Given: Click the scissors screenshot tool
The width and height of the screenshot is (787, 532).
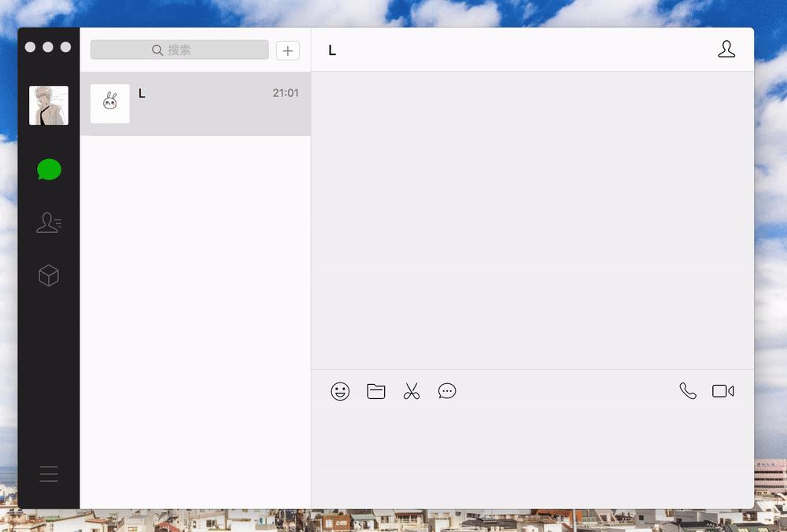Looking at the screenshot, I should [412, 391].
